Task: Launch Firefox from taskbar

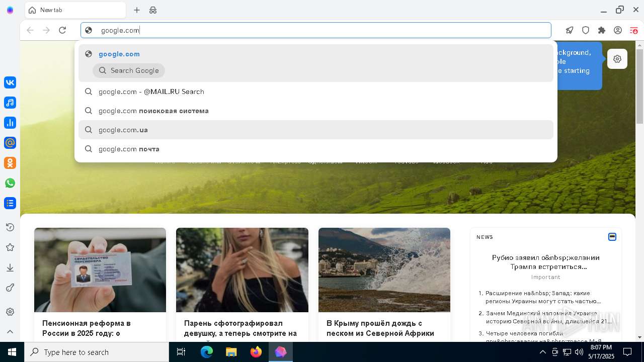Action: (x=256, y=352)
